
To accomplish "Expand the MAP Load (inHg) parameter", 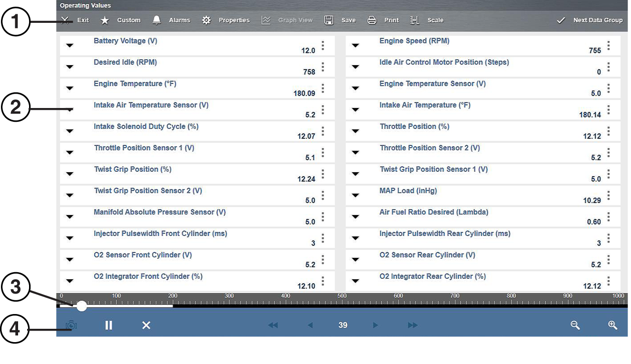I will pos(355,196).
